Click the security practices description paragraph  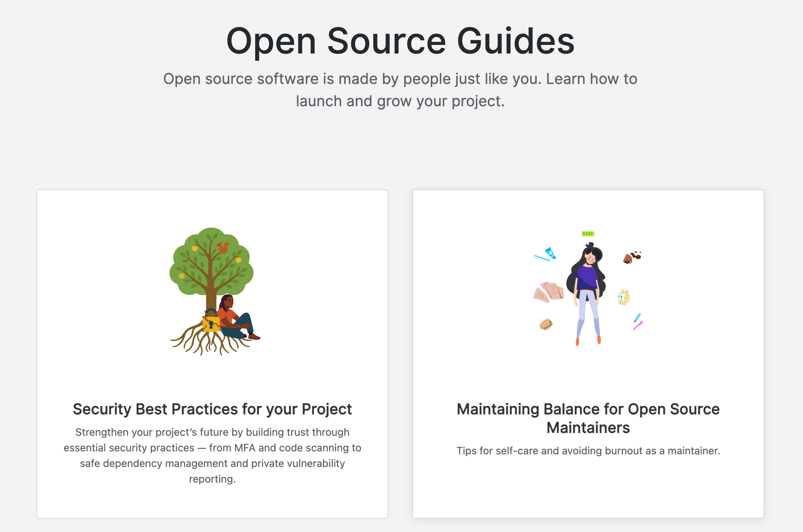(212, 455)
